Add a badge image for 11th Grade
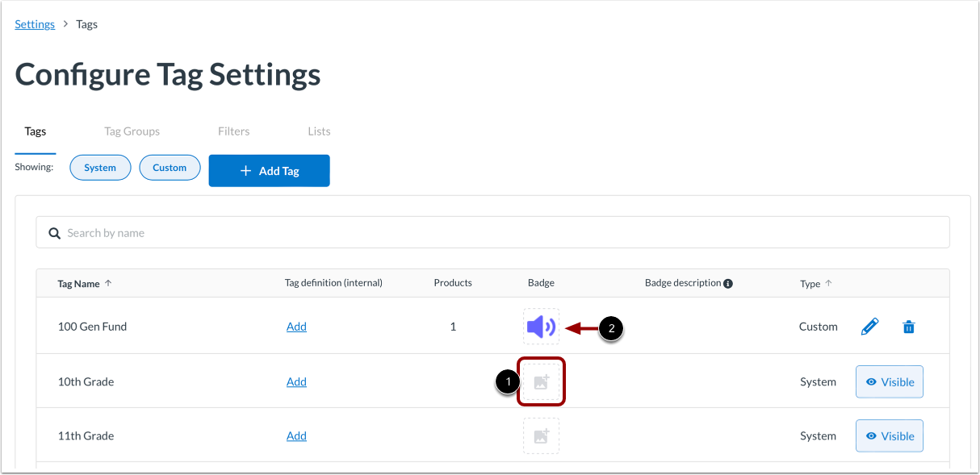980x475 pixels. (541, 435)
